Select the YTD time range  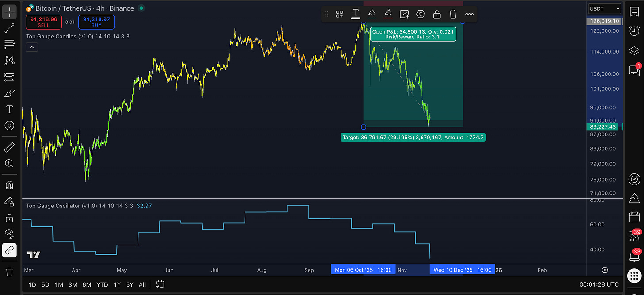click(x=102, y=284)
